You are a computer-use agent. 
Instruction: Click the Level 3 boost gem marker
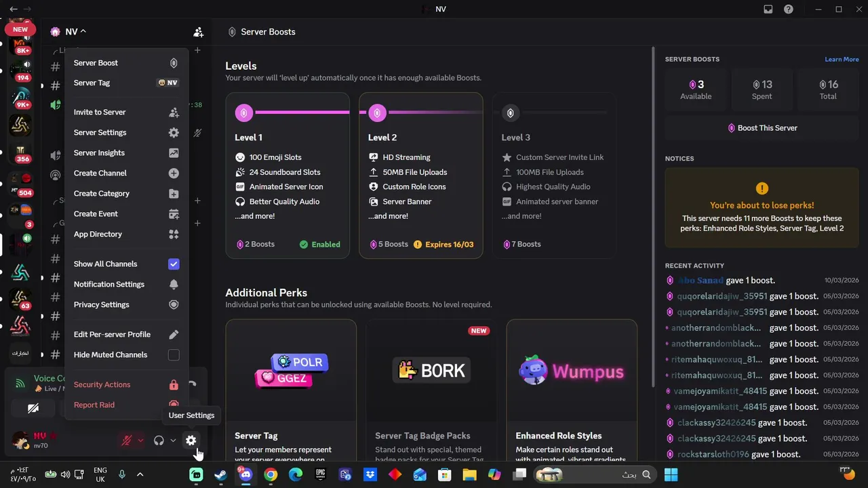pos(511,113)
